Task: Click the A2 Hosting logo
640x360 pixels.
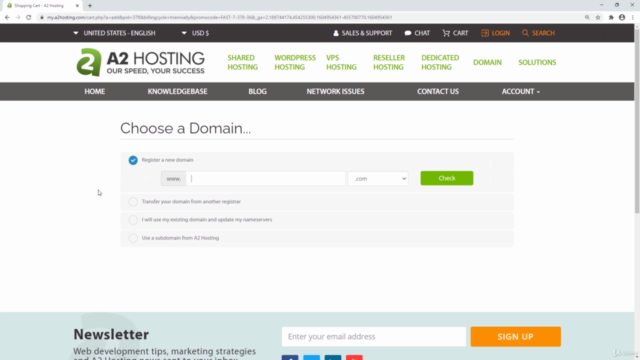Action: (140, 62)
